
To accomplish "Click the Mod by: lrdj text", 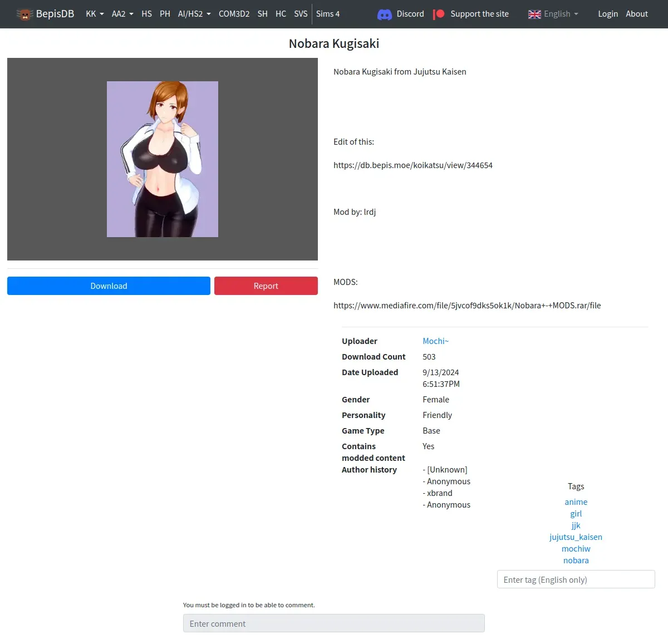I will click(355, 212).
